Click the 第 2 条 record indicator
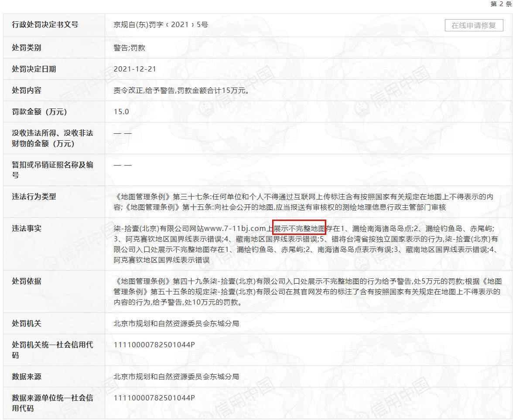516x420 pixels. click(x=501, y=4)
